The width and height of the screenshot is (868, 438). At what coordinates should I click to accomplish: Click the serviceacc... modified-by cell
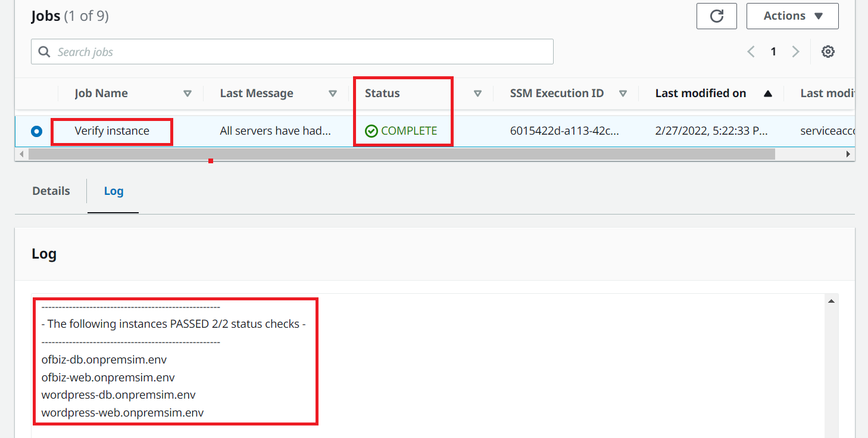tap(828, 131)
